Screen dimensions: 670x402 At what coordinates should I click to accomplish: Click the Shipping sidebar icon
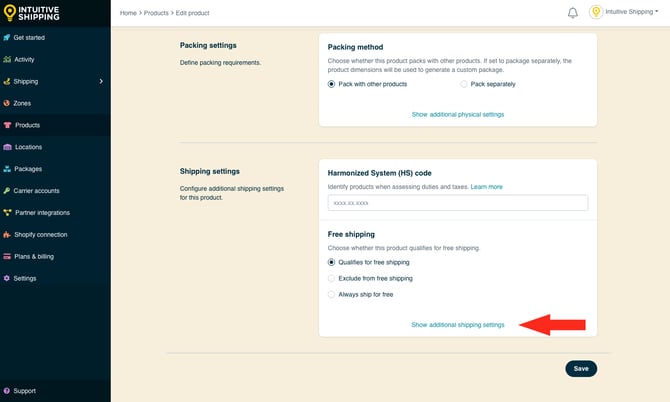coord(6,81)
